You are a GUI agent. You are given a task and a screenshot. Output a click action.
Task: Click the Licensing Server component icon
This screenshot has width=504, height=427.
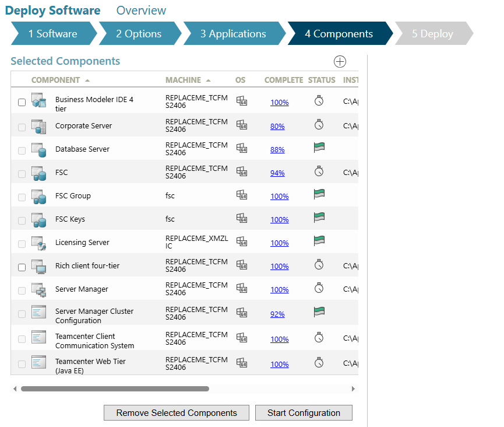coord(39,243)
